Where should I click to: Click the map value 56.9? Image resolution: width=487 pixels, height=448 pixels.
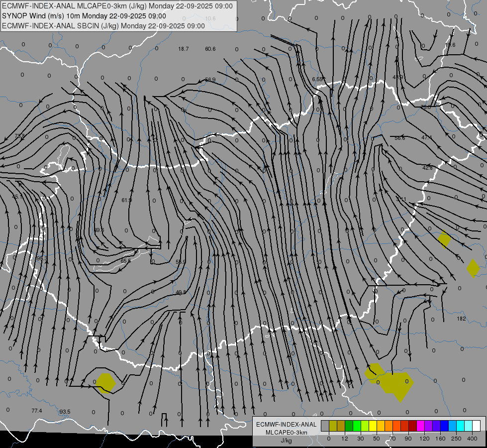tap(210, 80)
